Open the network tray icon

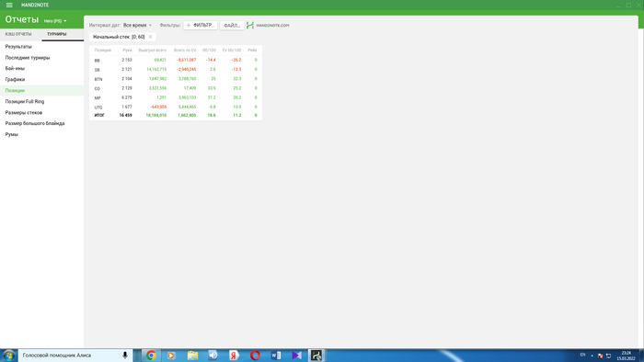pyautogui.click(x=609, y=356)
